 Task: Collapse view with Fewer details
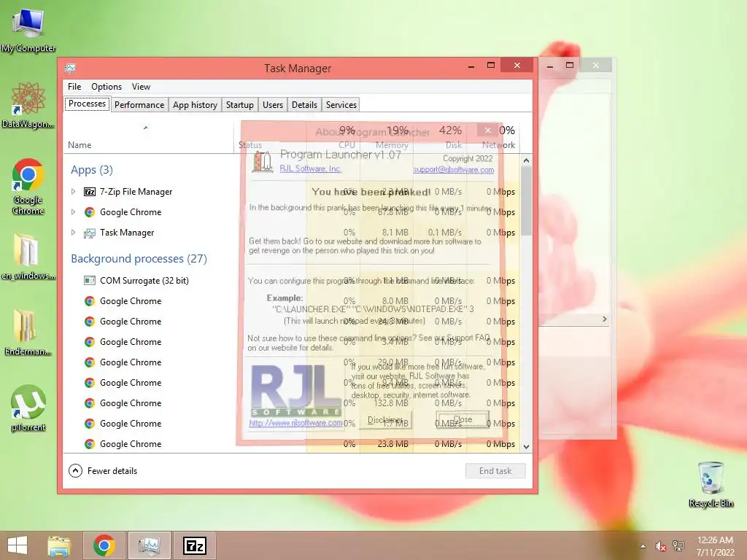[103, 471]
